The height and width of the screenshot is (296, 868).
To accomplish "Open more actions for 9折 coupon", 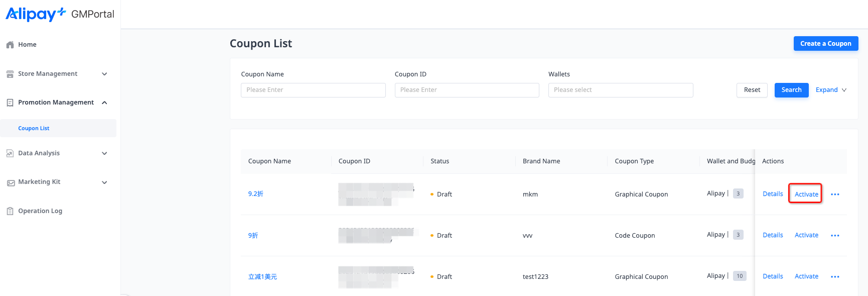I will (x=835, y=236).
